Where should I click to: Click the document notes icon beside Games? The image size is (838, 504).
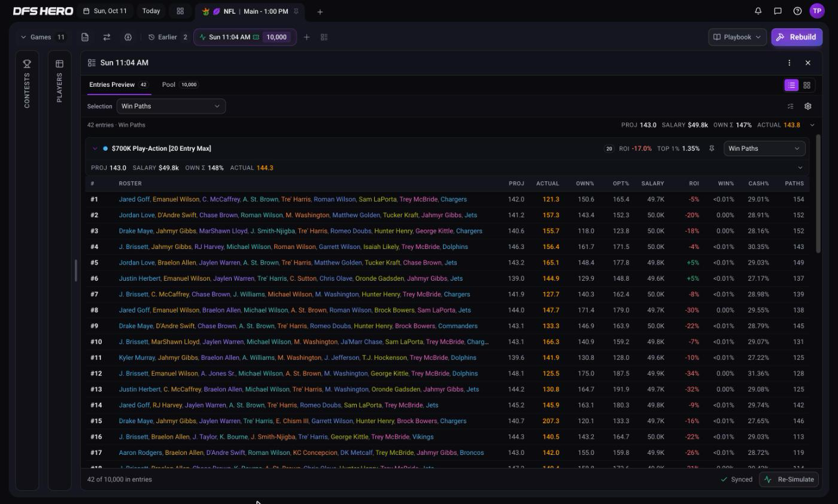click(x=85, y=37)
